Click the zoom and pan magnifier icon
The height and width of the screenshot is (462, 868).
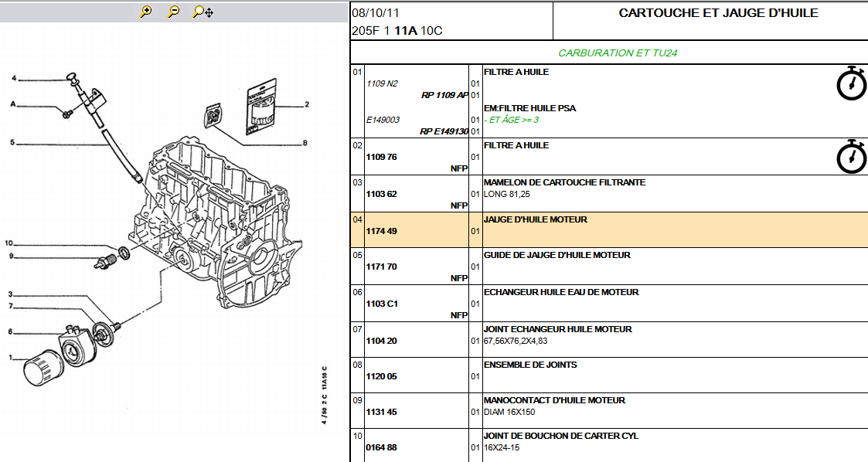[x=203, y=12]
